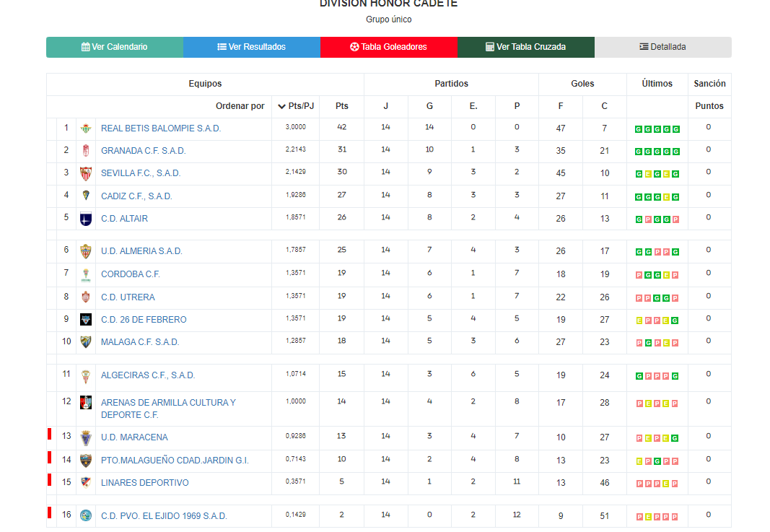Click the F goals-for column header
This screenshot has width=770, height=532.
pos(561,106)
